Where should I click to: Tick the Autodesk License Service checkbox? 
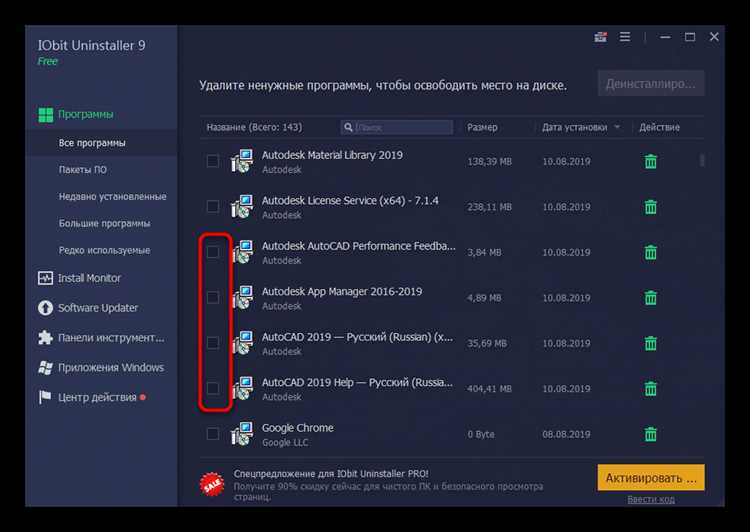[x=212, y=206]
